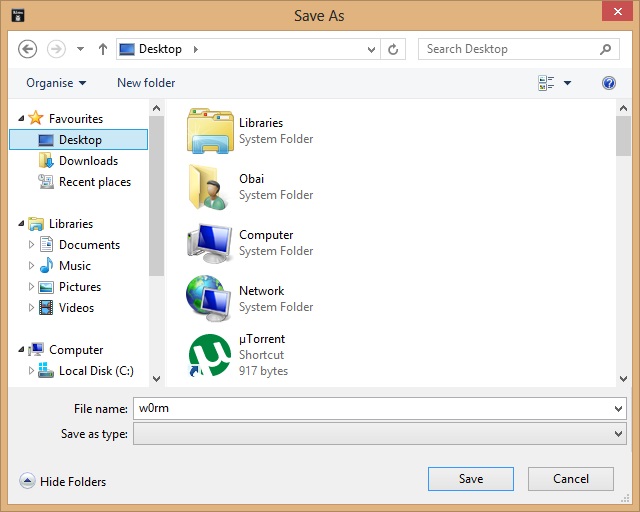Select Computer in the navigation pane
Screen dimensions: 640x512
[76, 350]
